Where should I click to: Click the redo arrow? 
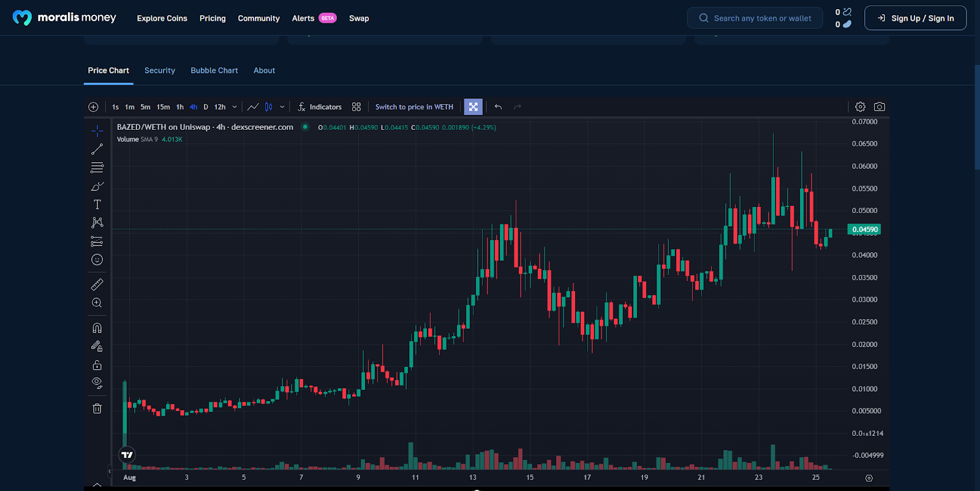pyautogui.click(x=518, y=107)
